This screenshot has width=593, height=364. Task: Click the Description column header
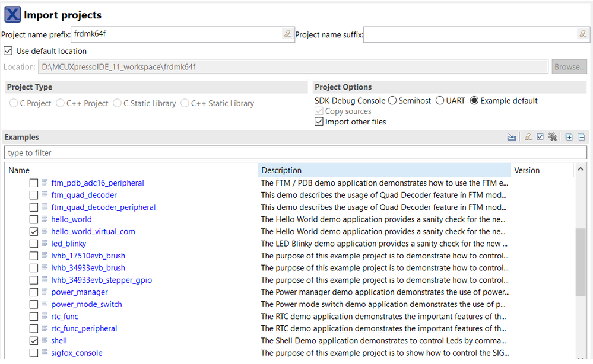click(x=281, y=170)
